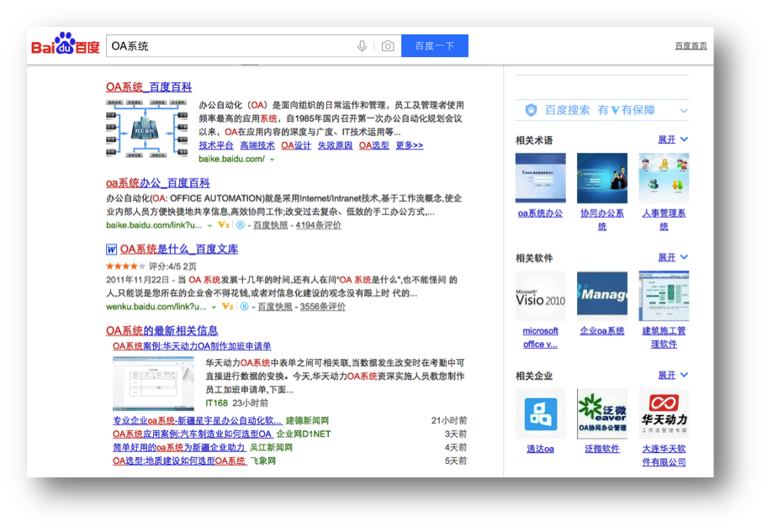Expand dropdown arrow next to baike.baidu.com/
The width and height of the screenshot is (768, 532).
[x=272, y=160]
